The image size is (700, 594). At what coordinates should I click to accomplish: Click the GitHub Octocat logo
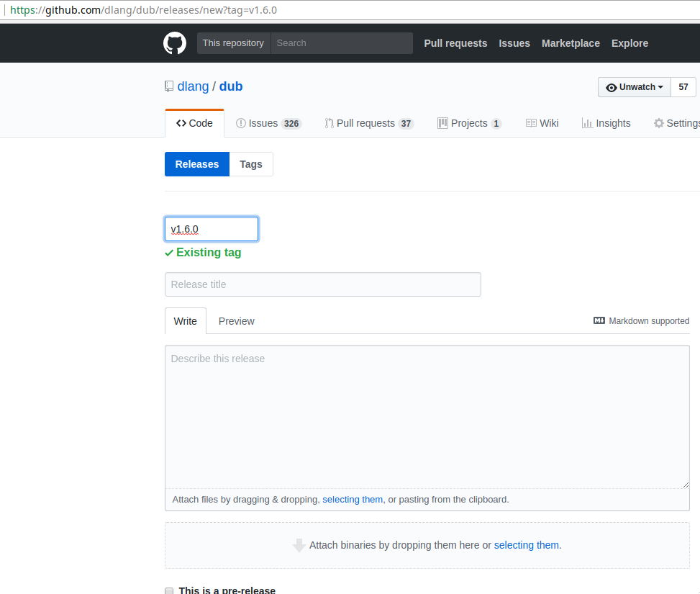point(174,43)
